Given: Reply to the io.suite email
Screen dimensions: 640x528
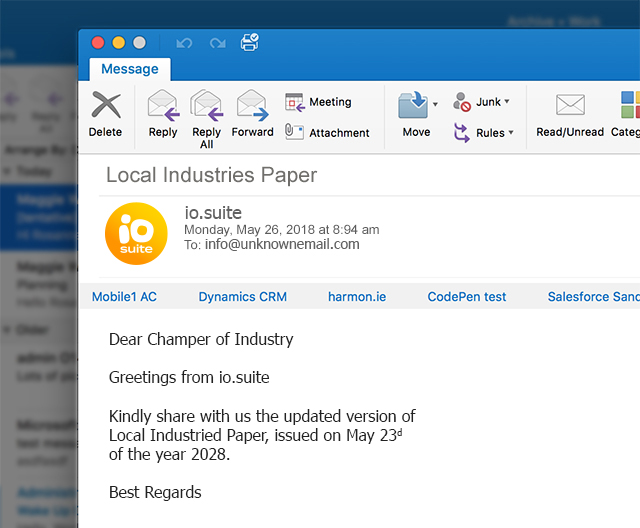Looking at the screenshot, I should [x=163, y=114].
